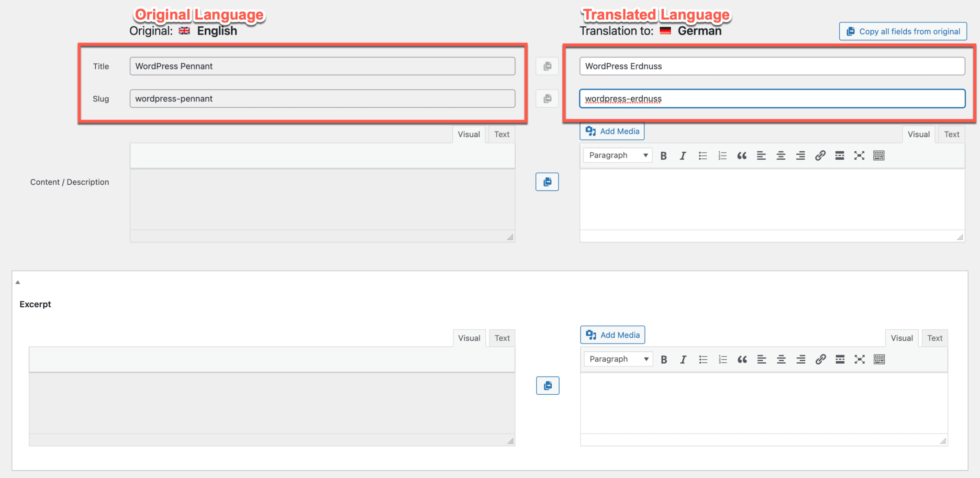Insert a bulleted list in translation editor
Screen dimensions: 980x478
tap(702, 155)
